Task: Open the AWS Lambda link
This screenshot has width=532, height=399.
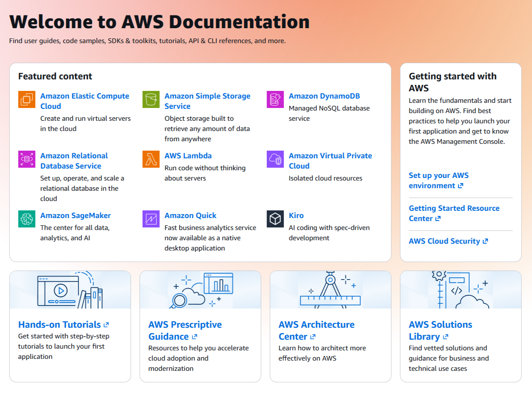Action: 188,156
